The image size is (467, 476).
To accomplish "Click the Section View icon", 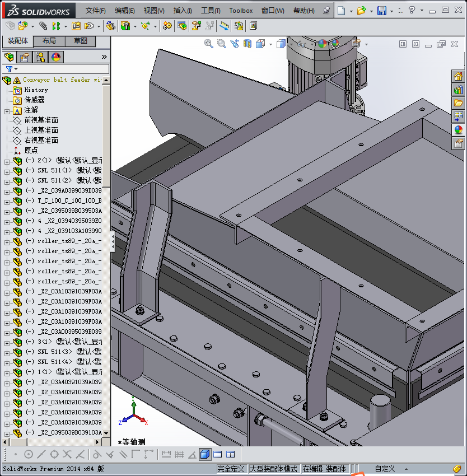I will point(247,44).
